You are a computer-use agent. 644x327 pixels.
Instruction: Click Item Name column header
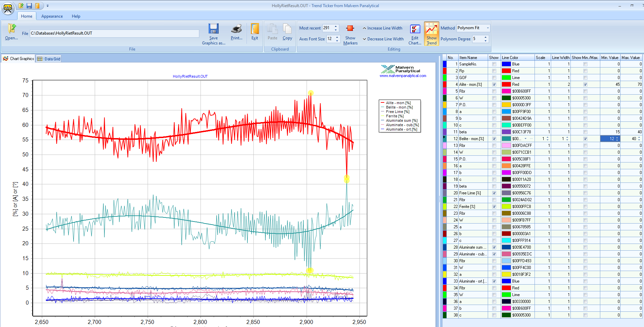[473, 58]
